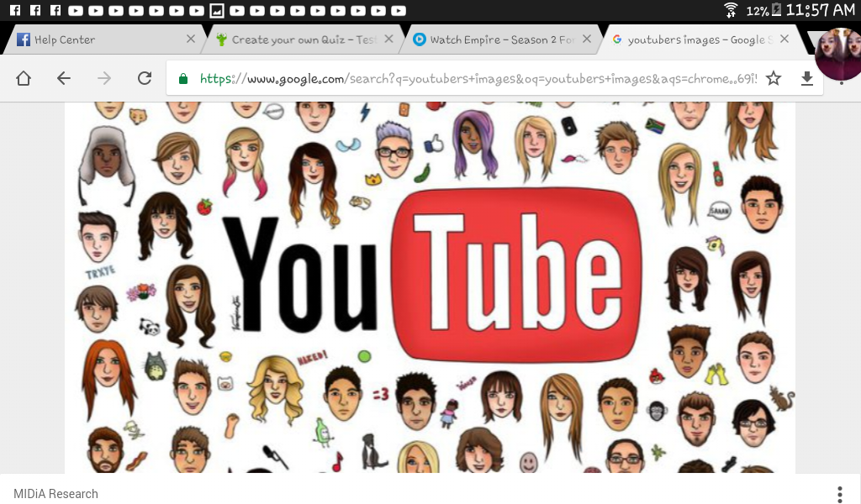Switch to the Help Center tab
Viewport: 861px width, 504px height.
pyautogui.click(x=104, y=39)
